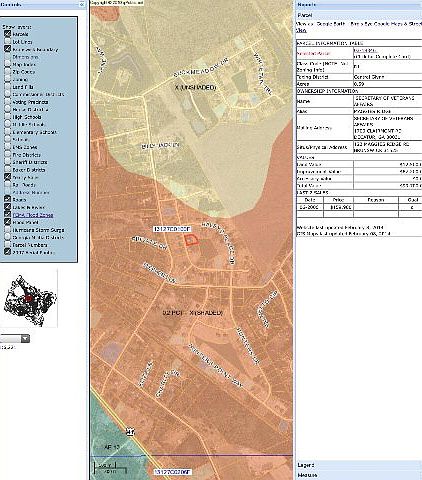The width and height of the screenshot is (422, 480).
Task: Click the Total Value row label
Action: pyautogui.click(x=309, y=185)
